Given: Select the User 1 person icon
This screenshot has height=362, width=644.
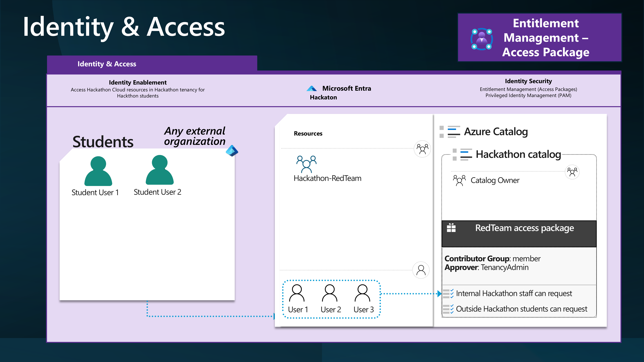Looking at the screenshot, I should 297,293.
